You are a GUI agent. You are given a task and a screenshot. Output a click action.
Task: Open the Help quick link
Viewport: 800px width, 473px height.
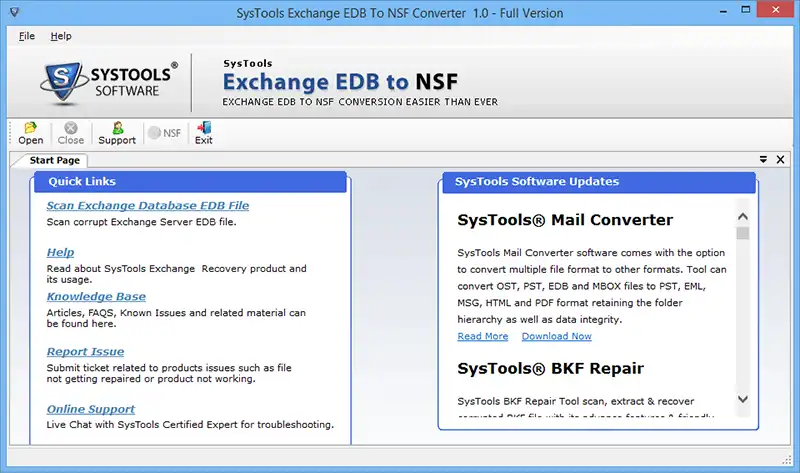(60, 253)
